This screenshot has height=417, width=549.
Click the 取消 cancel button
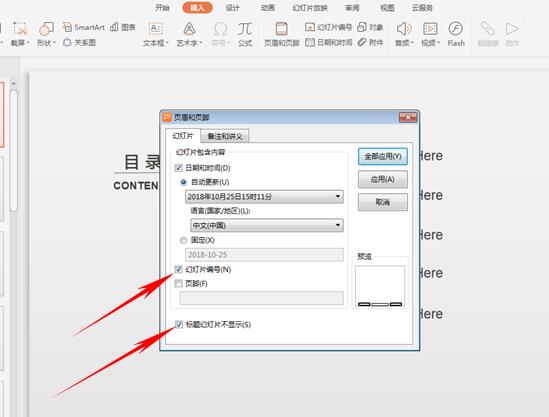383,202
